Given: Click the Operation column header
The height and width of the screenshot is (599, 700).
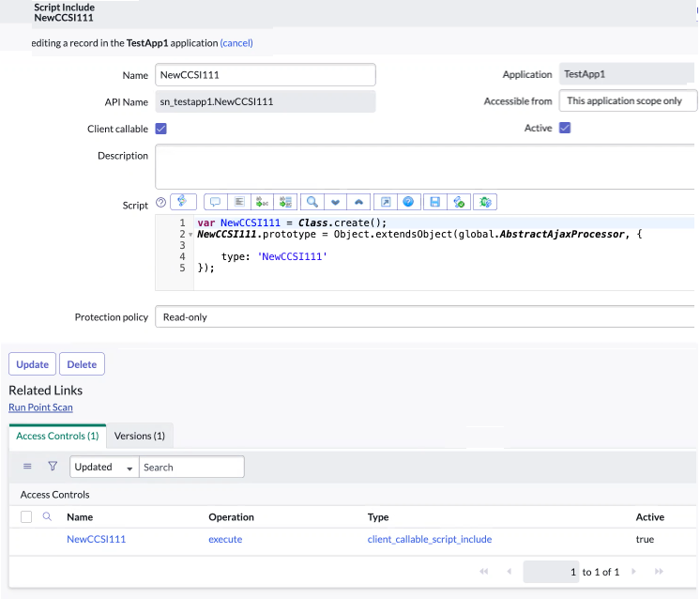Looking at the screenshot, I should tap(231, 516).
